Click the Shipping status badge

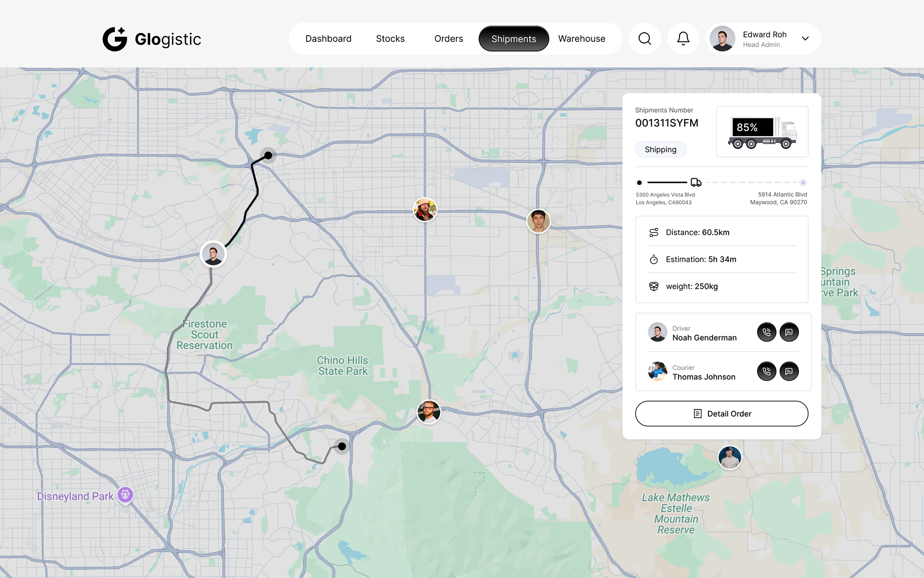pyautogui.click(x=660, y=149)
